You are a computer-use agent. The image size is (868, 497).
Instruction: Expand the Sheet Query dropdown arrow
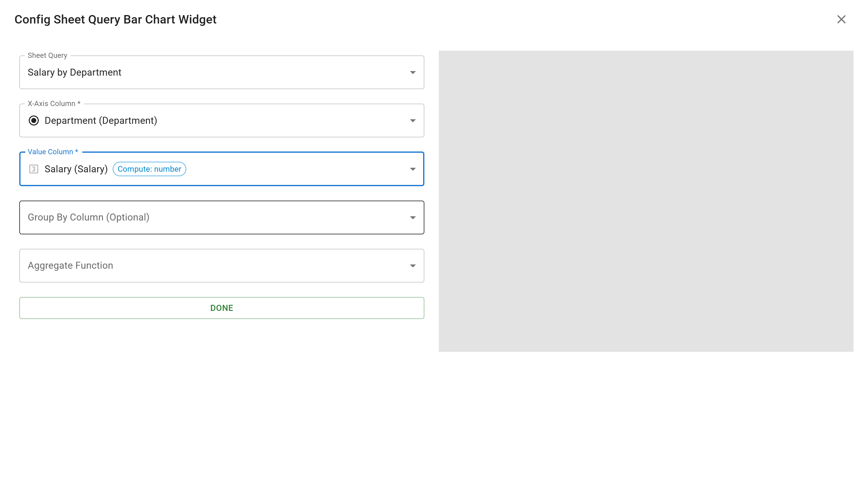point(413,72)
